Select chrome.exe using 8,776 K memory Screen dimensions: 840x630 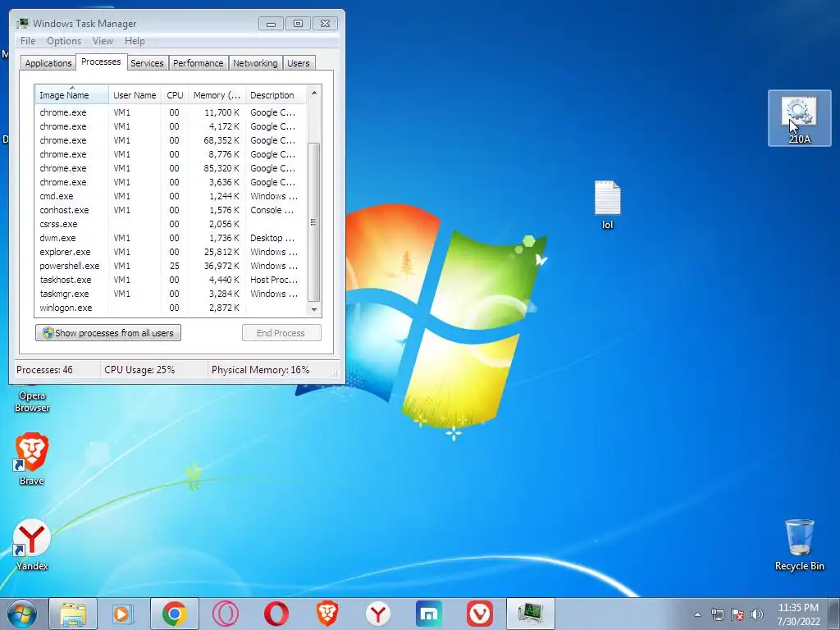(171, 154)
